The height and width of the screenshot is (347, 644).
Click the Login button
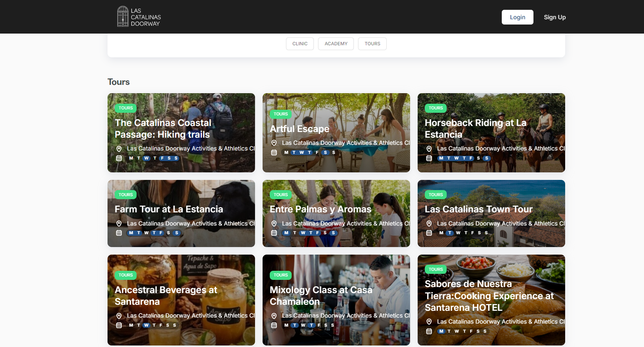[518, 17]
